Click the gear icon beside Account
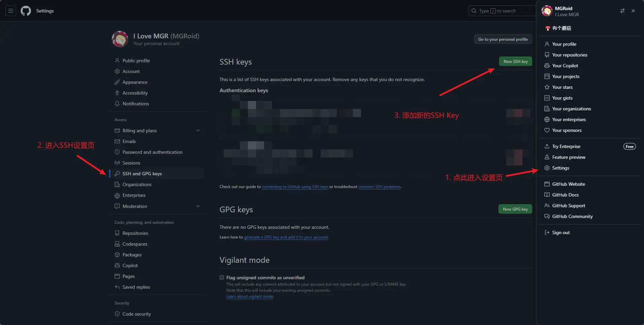This screenshot has width=644, height=325. (x=117, y=71)
